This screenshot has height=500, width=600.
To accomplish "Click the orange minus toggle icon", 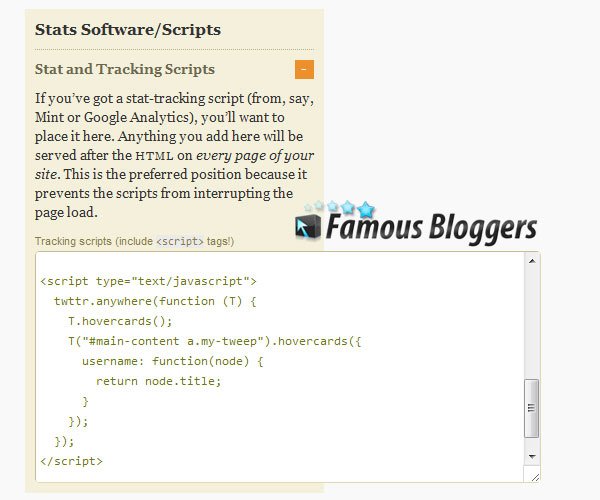I will (304, 70).
